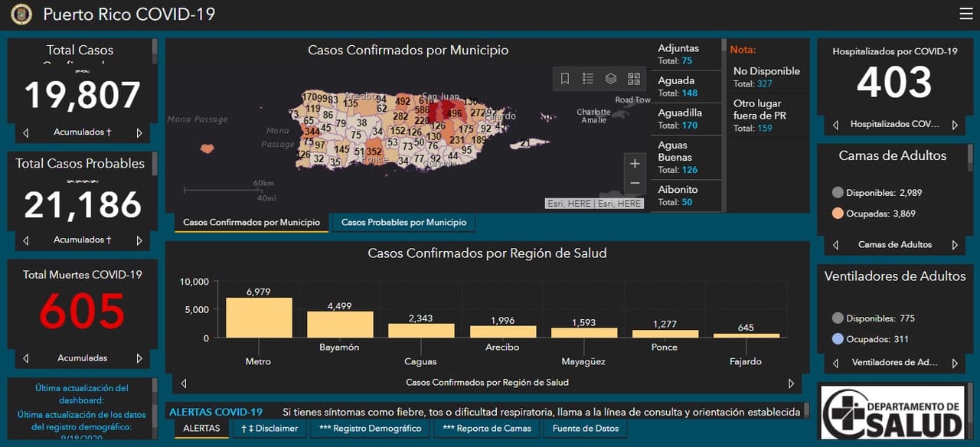Open basemap gallery grid tool

634,78
